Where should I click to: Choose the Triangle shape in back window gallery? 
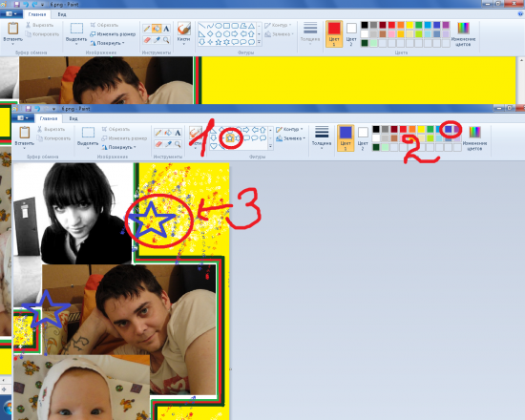[x=251, y=26]
